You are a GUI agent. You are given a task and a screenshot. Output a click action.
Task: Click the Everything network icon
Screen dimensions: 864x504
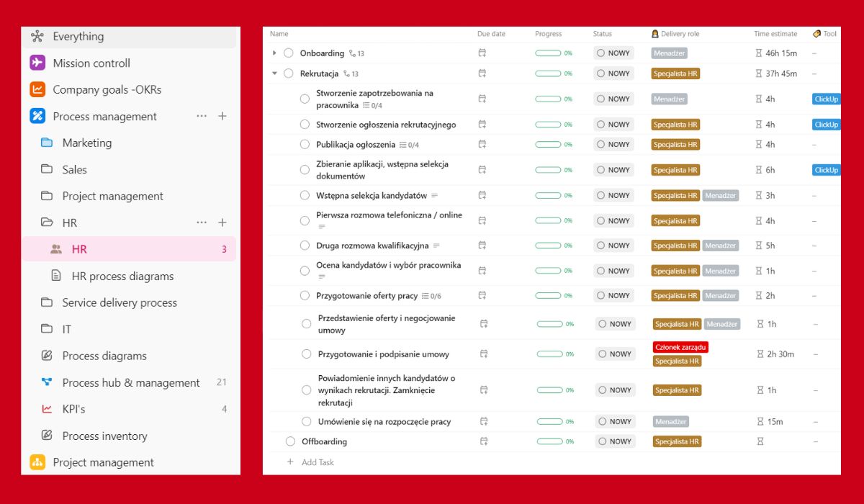click(x=37, y=37)
